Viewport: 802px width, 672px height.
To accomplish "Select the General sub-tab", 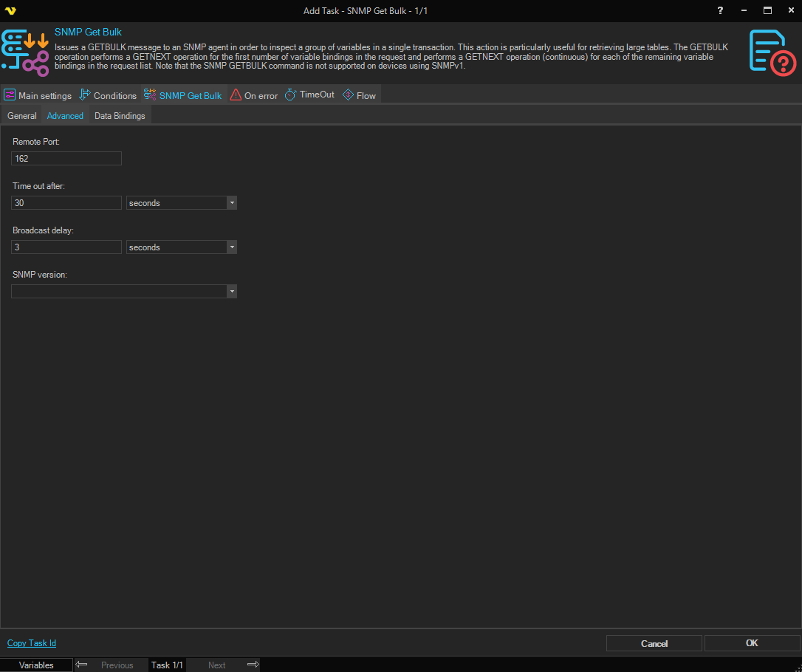I will point(22,116).
